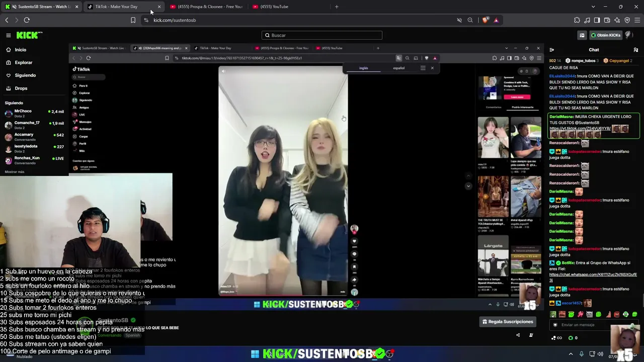Click the taskbar microphone icon
The image size is (644, 362).
[x=582, y=354]
